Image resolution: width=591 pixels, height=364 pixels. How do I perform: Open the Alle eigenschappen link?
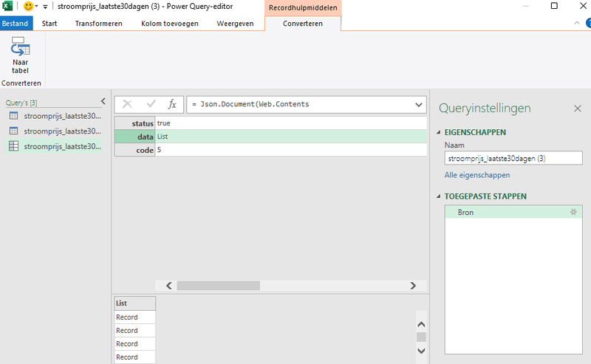tap(476, 175)
